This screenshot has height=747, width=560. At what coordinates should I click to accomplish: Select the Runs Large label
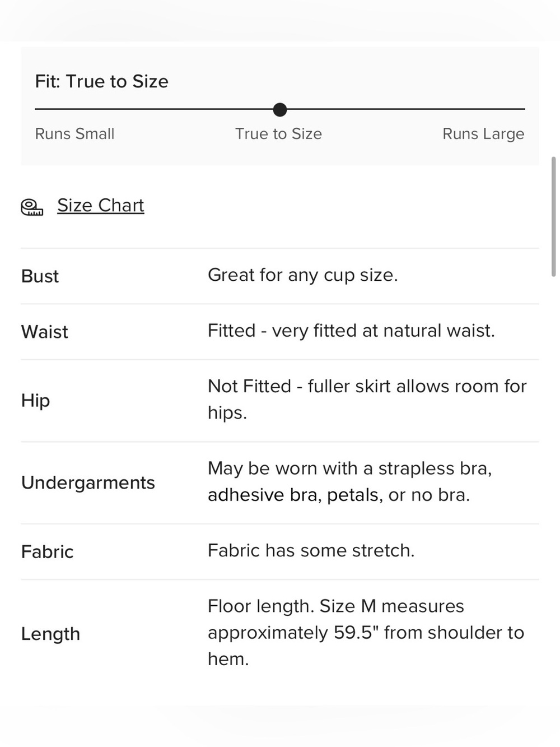(x=483, y=134)
